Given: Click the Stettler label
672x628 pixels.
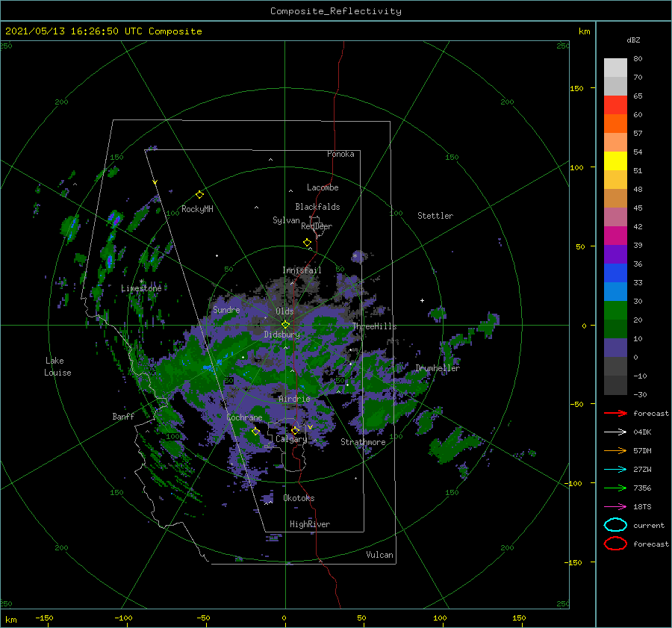Looking at the screenshot, I should point(435,216).
